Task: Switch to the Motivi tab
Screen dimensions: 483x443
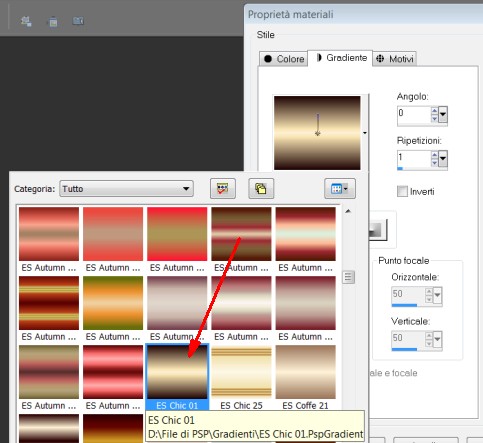Action: pos(395,59)
